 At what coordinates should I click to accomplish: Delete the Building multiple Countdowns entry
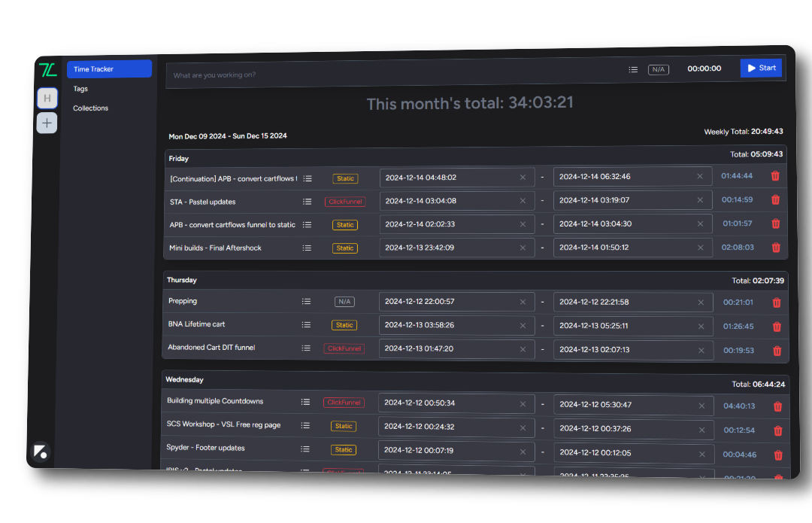tap(777, 406)
